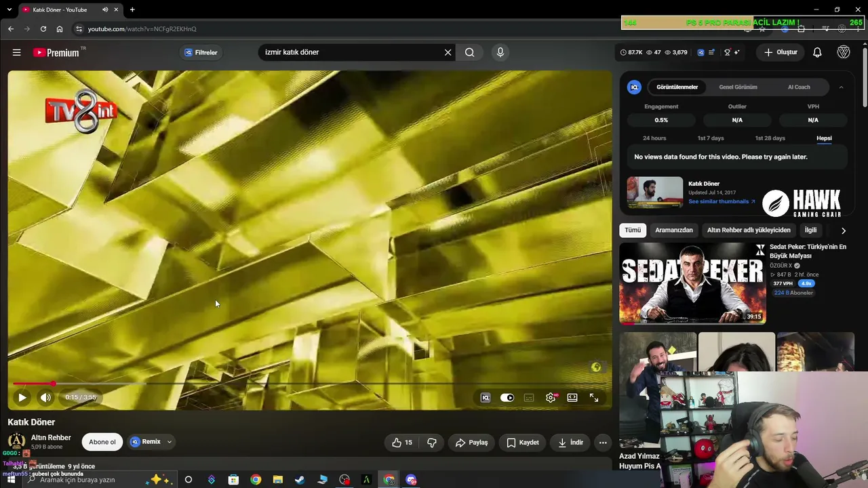Mute the Katık Döner browser tab
Image resolution: width=868 pixels, height=488 pixels.
pos(105,9)
